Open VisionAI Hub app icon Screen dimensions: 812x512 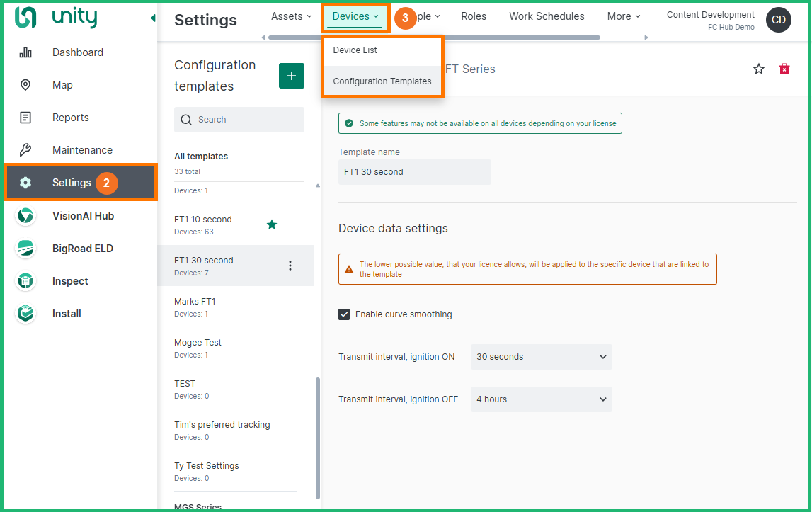click(25, 216)
